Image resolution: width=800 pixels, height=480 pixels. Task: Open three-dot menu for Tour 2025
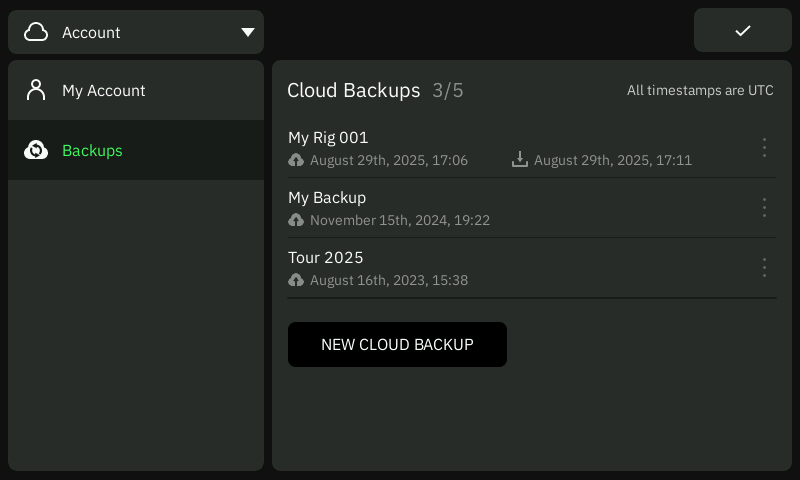(x=764, y=268)
